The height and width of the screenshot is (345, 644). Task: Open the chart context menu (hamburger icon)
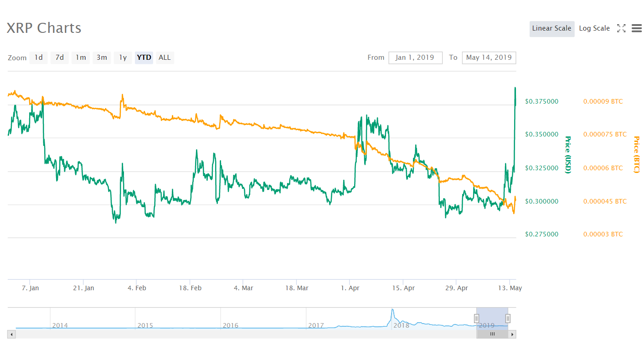point(637,28)
